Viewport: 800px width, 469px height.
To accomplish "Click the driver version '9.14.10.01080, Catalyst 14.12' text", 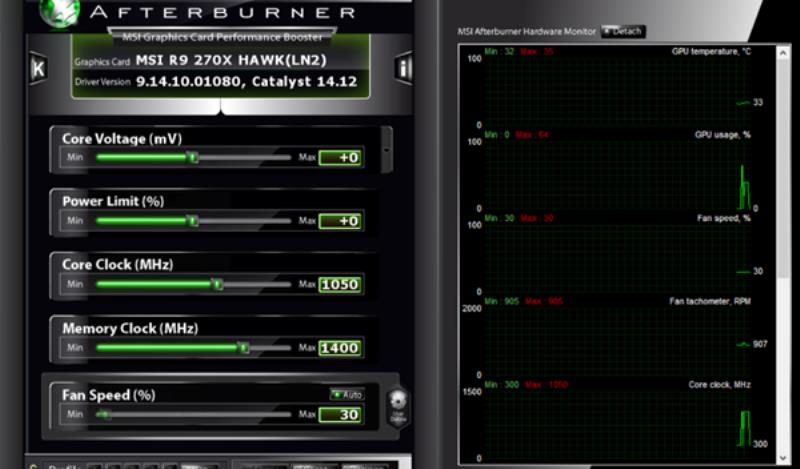I will pos(246,82).
